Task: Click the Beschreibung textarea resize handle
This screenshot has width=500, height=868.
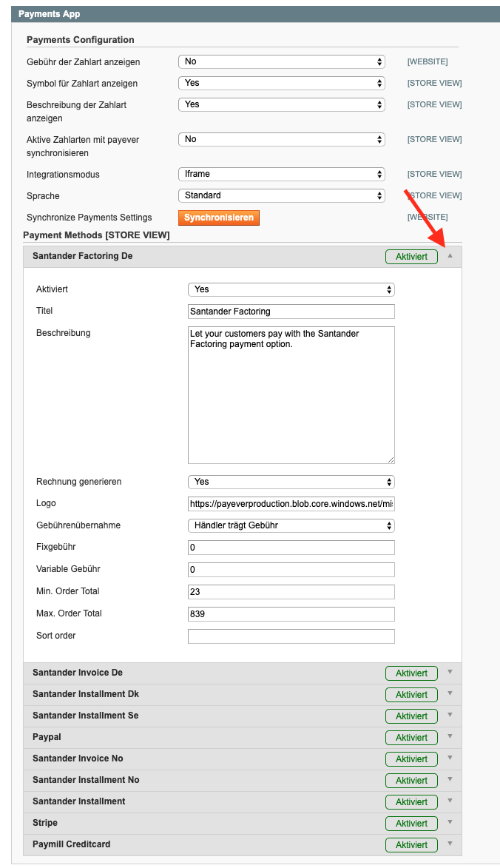Action: coord(391,460)
